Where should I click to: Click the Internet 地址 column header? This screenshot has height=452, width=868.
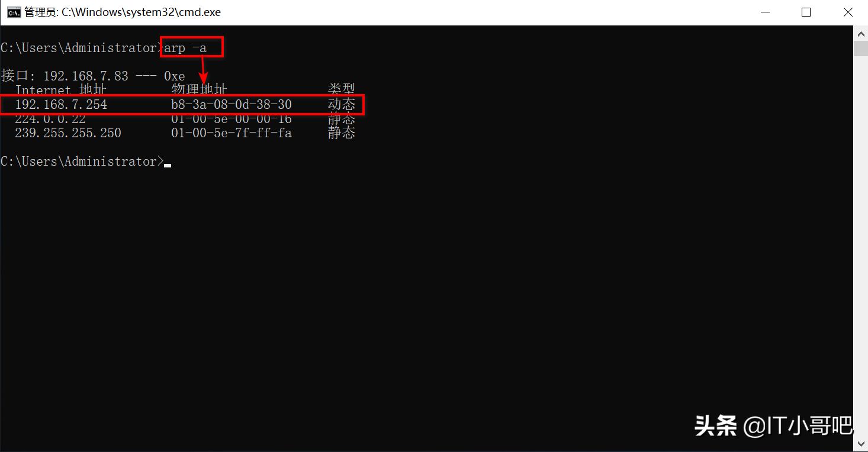click(61, 90)
